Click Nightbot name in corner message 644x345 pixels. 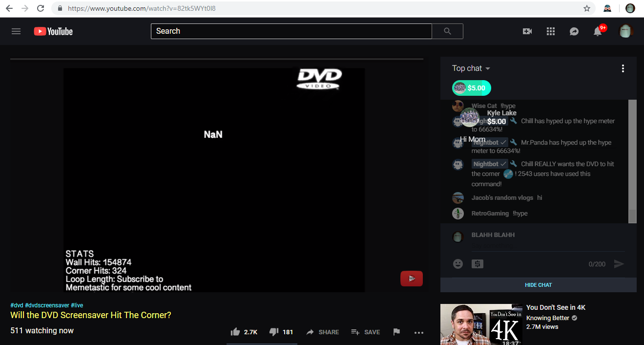pyautogui.click(x=485, y=164)
